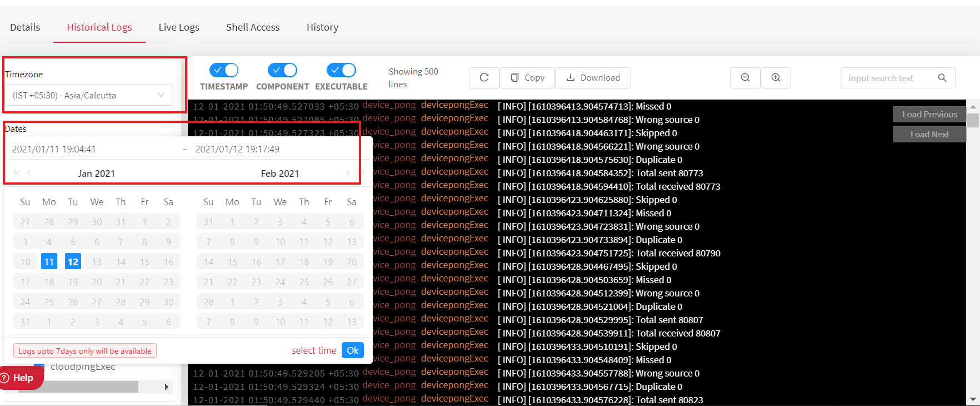The image size is (980, 406).
Task: Open the Shell Access tab
Action: (253, 27)
